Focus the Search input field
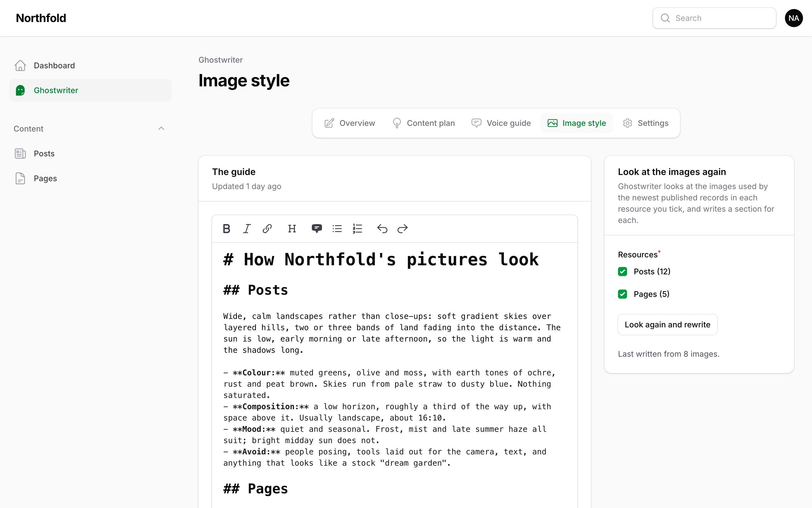The image size is (812, 508). click(714, 18)
